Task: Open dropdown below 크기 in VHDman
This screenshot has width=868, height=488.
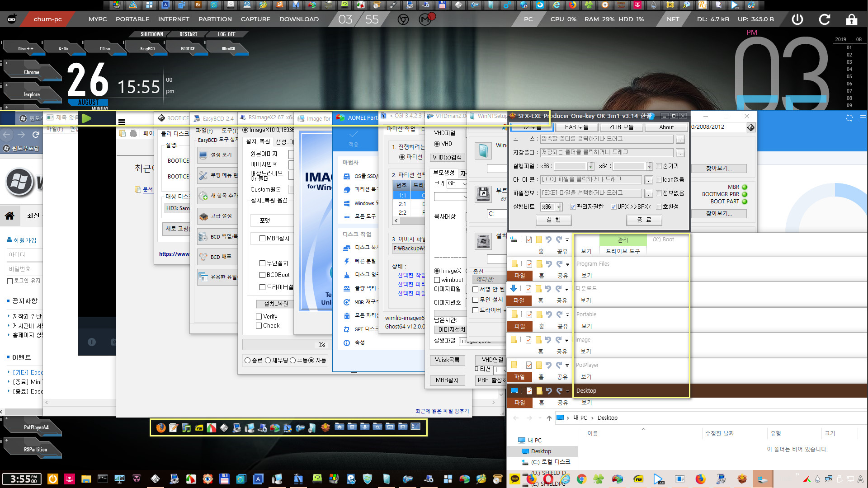Action: click(x=450, y=197)
